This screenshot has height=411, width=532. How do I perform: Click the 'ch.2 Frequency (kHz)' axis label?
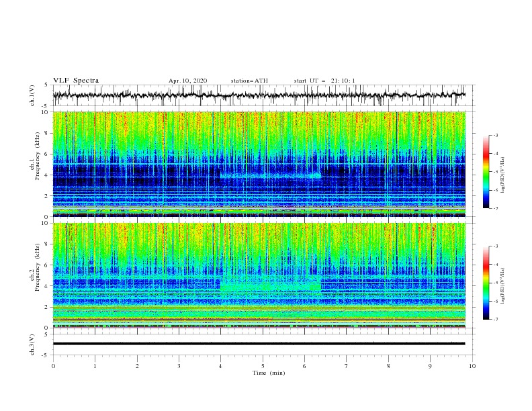point(36,267)
